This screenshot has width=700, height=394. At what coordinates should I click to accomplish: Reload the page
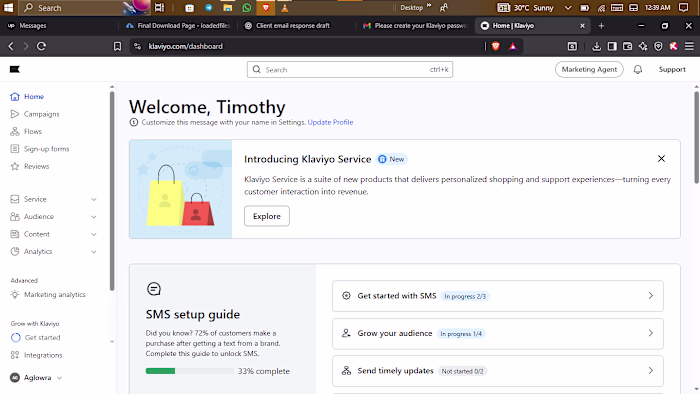pyautogui.click(x=42, y=46)
